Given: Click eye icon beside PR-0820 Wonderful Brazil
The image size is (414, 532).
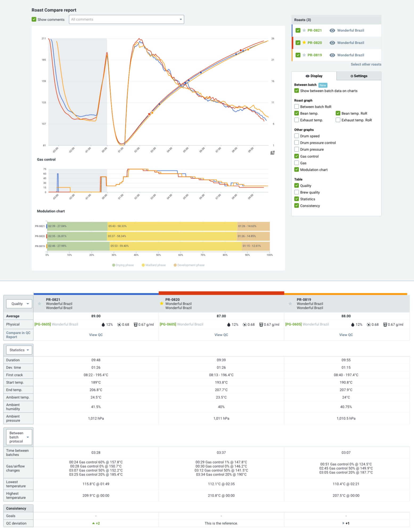Looking at the screenshot, I should coord(332,43).
